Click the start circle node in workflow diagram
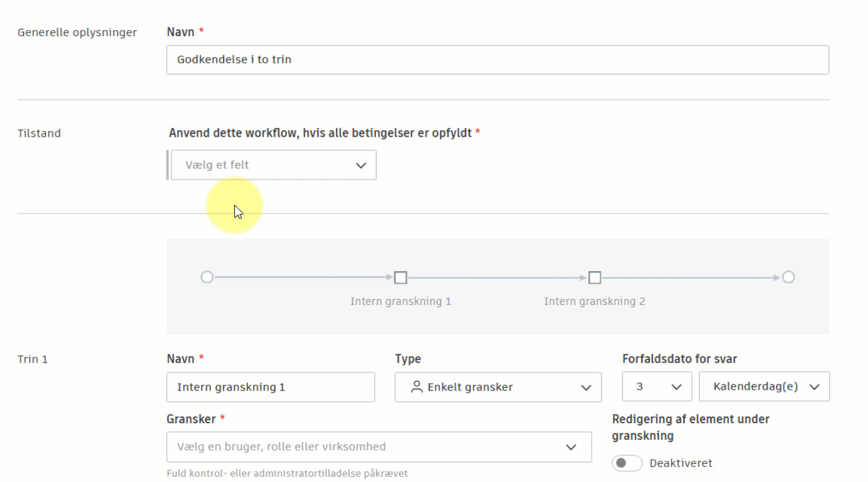 pyautogui.click(x=207, y=276)
